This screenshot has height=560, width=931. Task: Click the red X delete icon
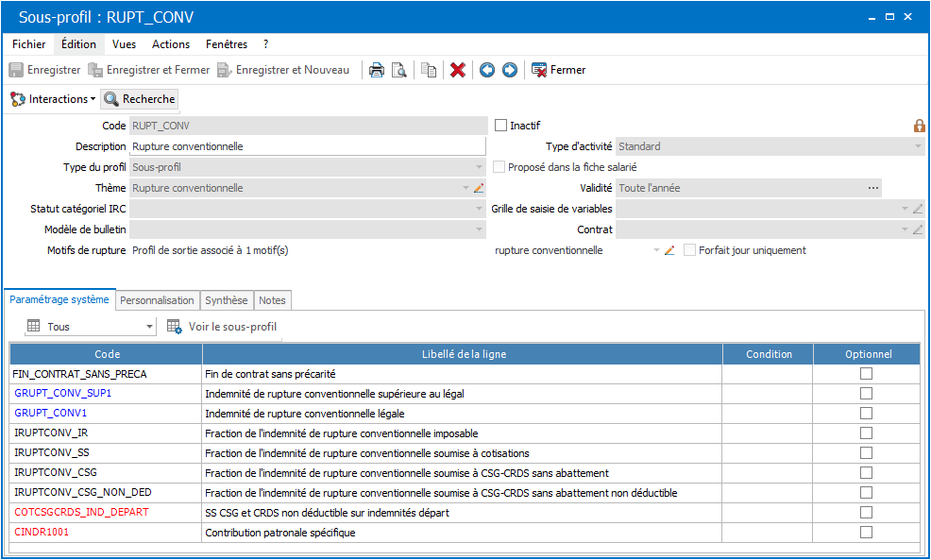click(x=457, y=70)
